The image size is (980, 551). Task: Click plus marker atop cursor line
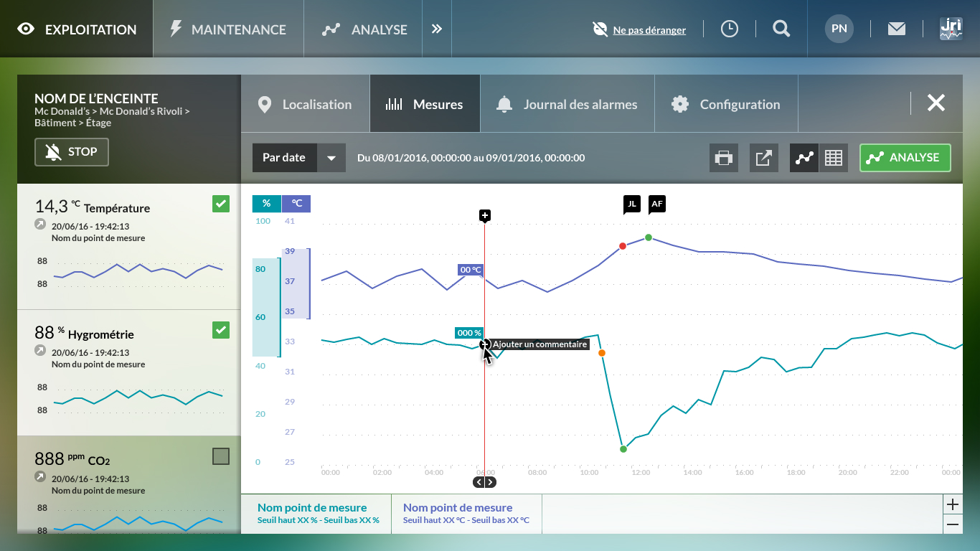[x=485, y=215]
